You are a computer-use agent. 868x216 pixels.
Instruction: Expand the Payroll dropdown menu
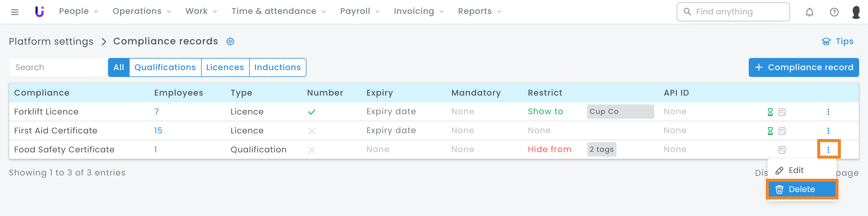360,12
